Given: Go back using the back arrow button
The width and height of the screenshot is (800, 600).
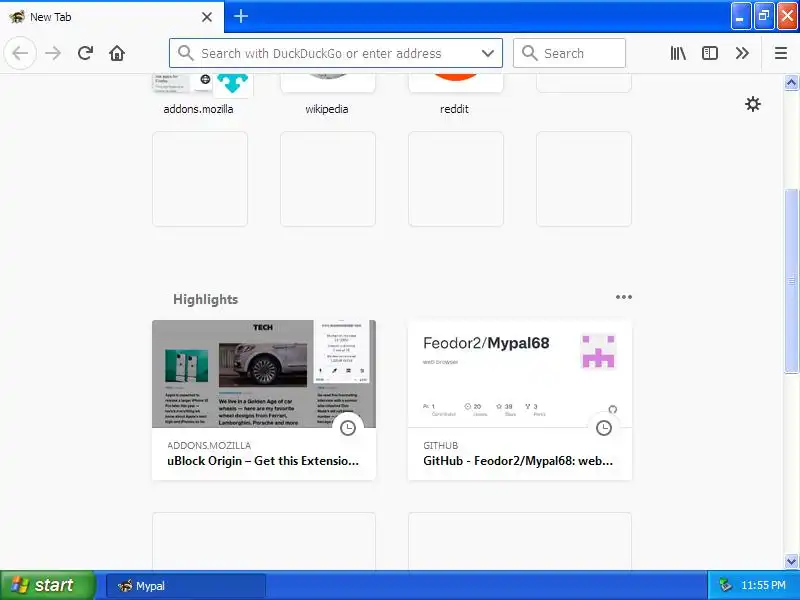Looking at the screenshot, I should [x=20, y=53].
